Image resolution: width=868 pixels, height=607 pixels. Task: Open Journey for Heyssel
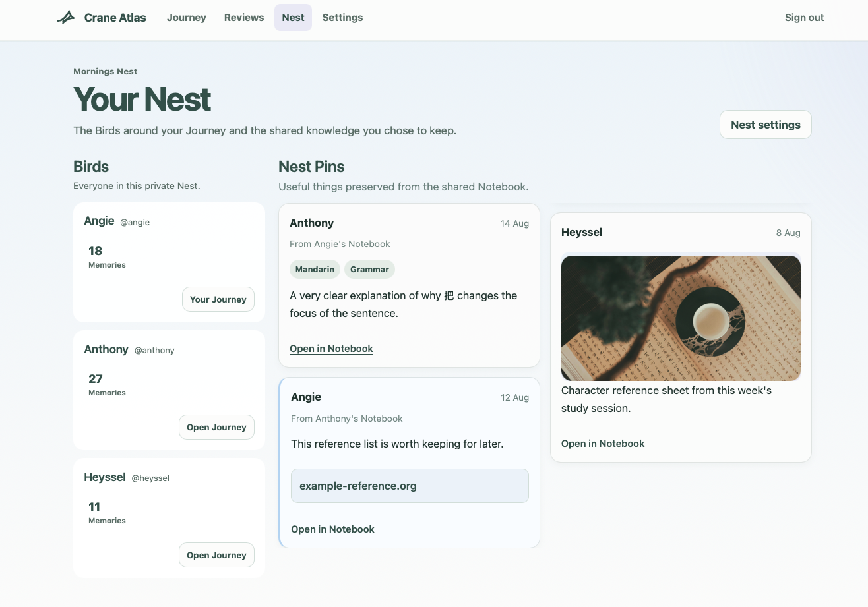click(216, 555)
